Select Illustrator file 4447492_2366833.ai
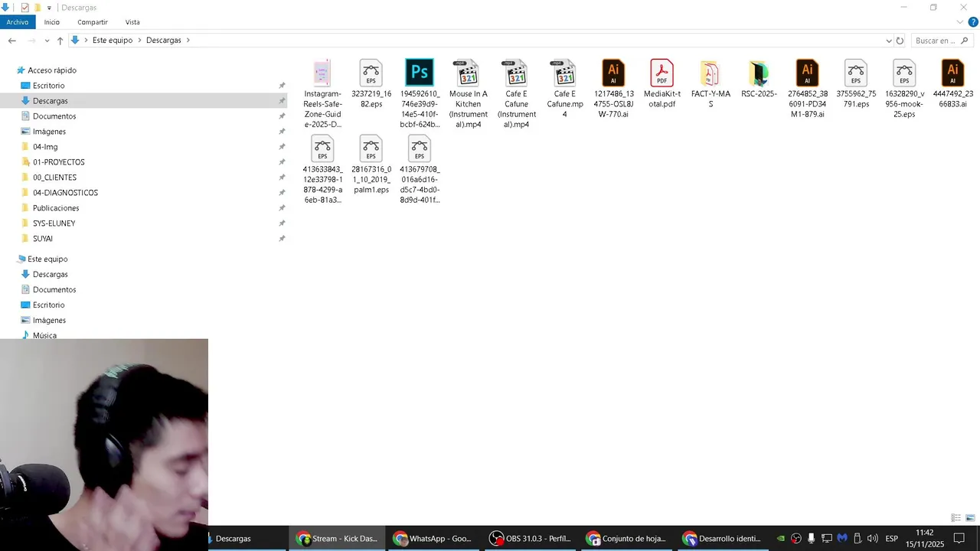The height and width of the screenshot is (551, 980). coord(952,83)
